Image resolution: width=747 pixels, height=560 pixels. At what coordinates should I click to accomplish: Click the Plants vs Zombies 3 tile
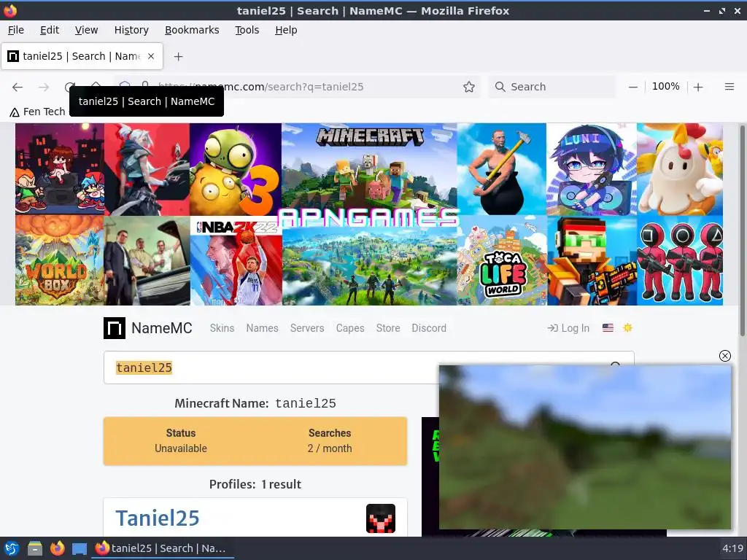coord(236,169)
